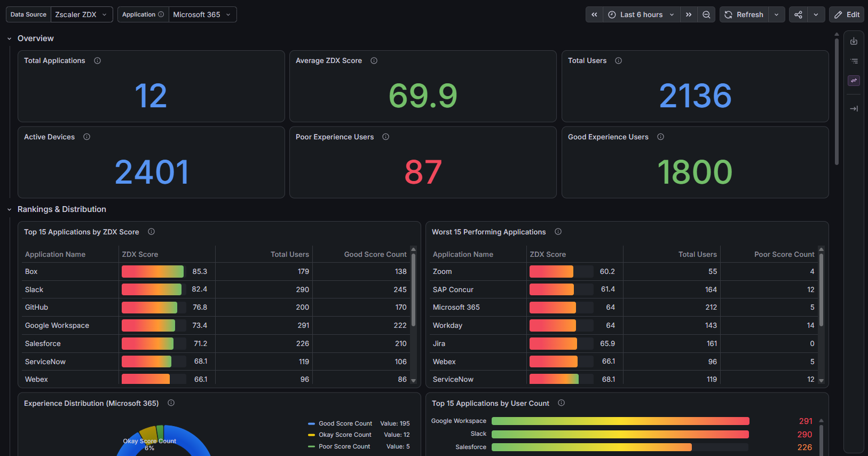Click the Active Devices value 2401
The height and width of the screenshot is (456, 868).
click(x=152, y=172)
